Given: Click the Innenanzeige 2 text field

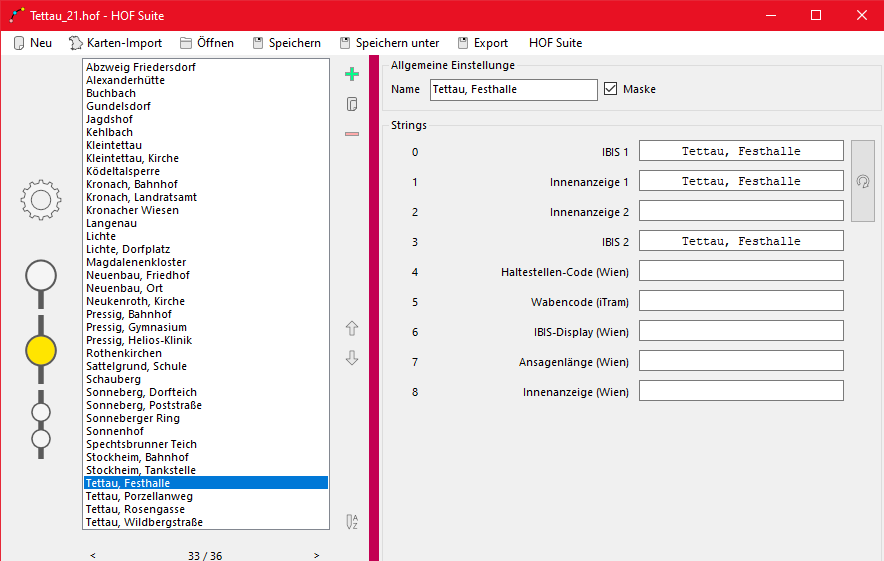Looking at the screenshot, I should 741,211.
